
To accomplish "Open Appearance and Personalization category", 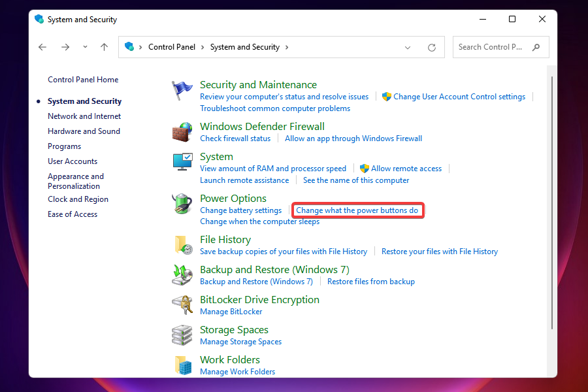I will [76, 181].
